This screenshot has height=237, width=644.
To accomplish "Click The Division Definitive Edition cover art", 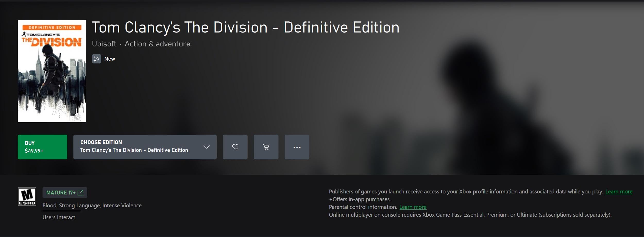I will click(x=52, y=71).
